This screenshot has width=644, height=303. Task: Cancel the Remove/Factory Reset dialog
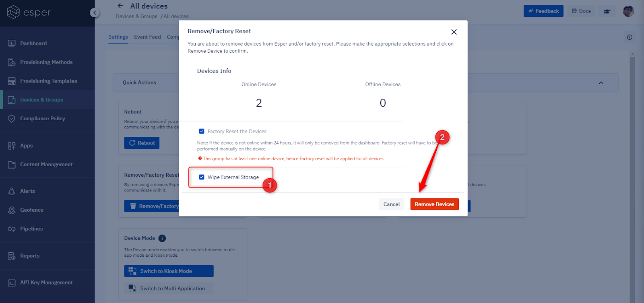tap(391, 204)
